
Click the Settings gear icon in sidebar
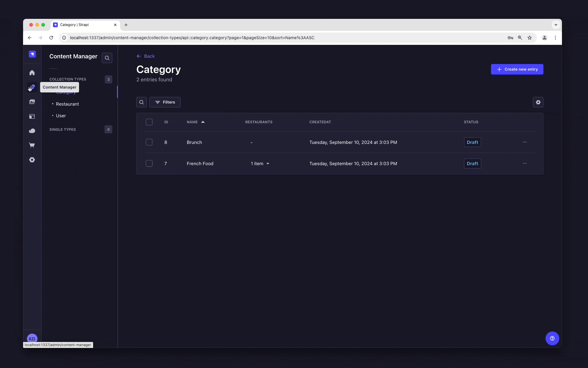[32, 160]
